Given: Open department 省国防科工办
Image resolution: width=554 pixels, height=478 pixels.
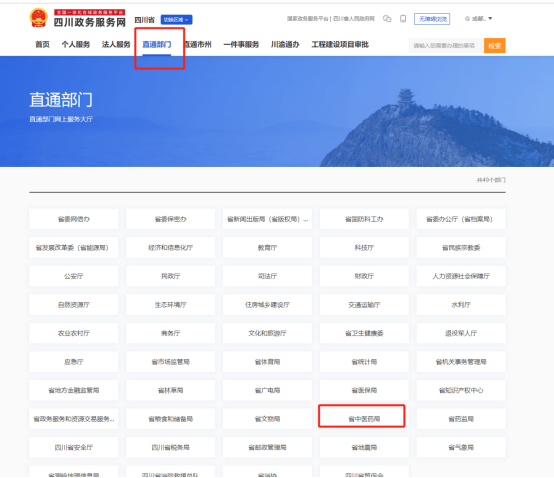Looking at the screenshot, I should tap(364, 219).
